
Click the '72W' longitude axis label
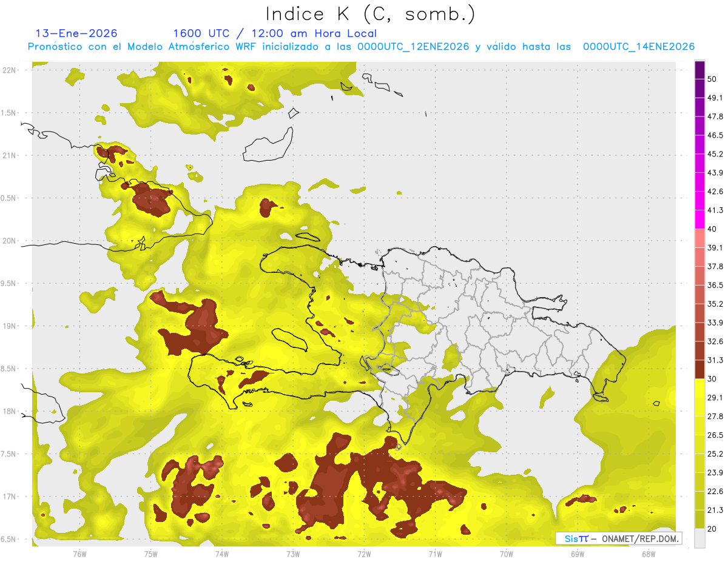(364, 554)
